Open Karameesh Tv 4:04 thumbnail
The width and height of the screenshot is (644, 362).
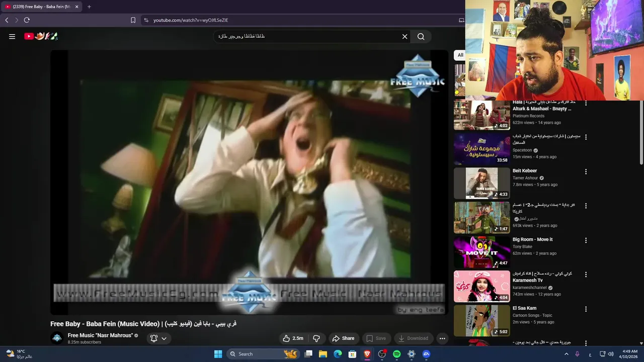(x=482, y=286)
